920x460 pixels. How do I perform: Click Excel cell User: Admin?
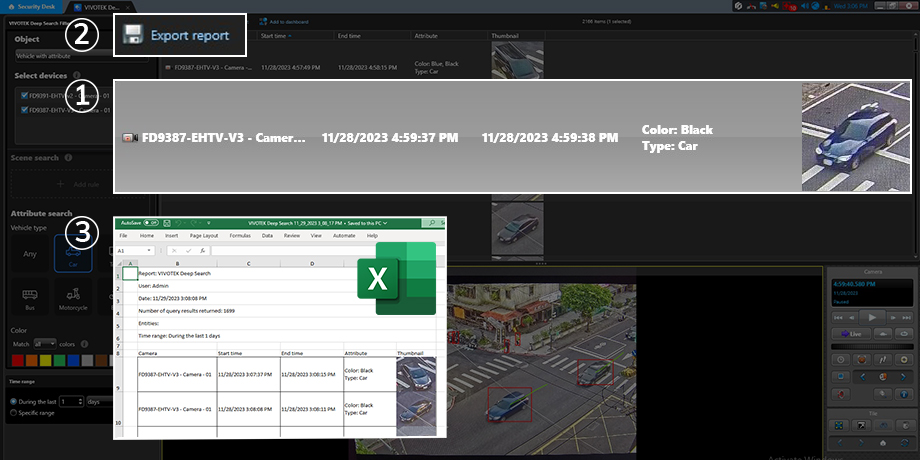(153, 286)
